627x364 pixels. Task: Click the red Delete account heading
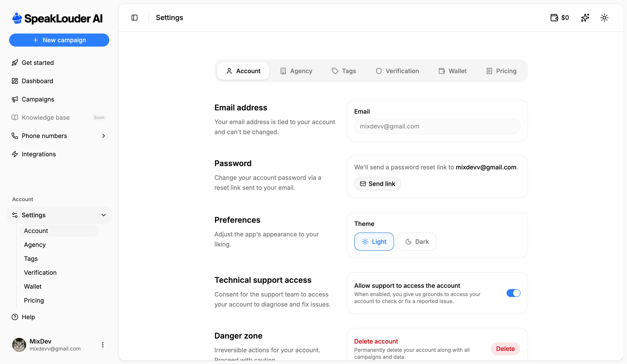click(376, 341)
